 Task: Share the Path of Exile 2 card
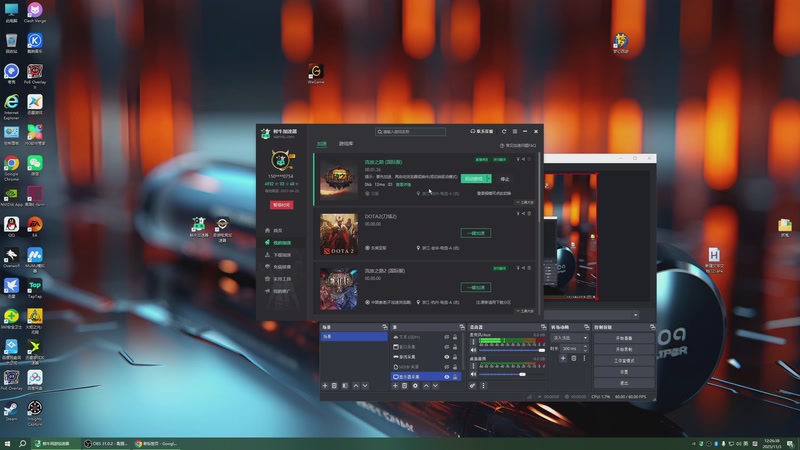pyautogui.click(x=523, y=268)
